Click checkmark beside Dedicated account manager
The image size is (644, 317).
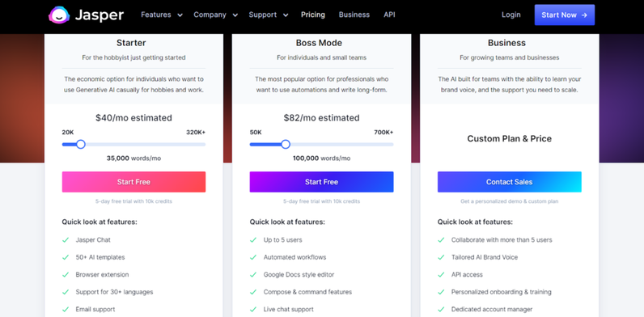point(441,309)
